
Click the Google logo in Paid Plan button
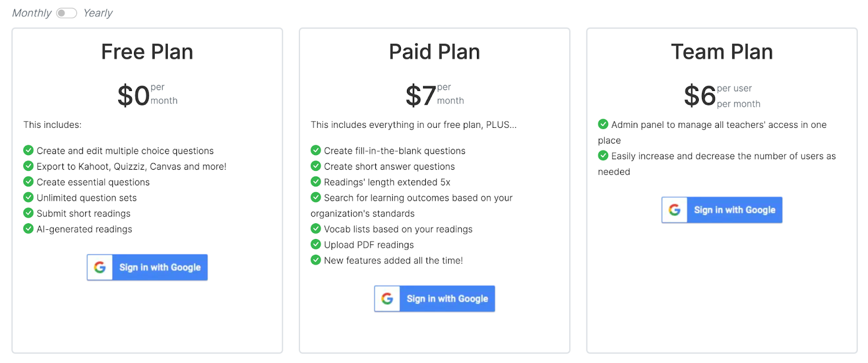coord(387,299)
